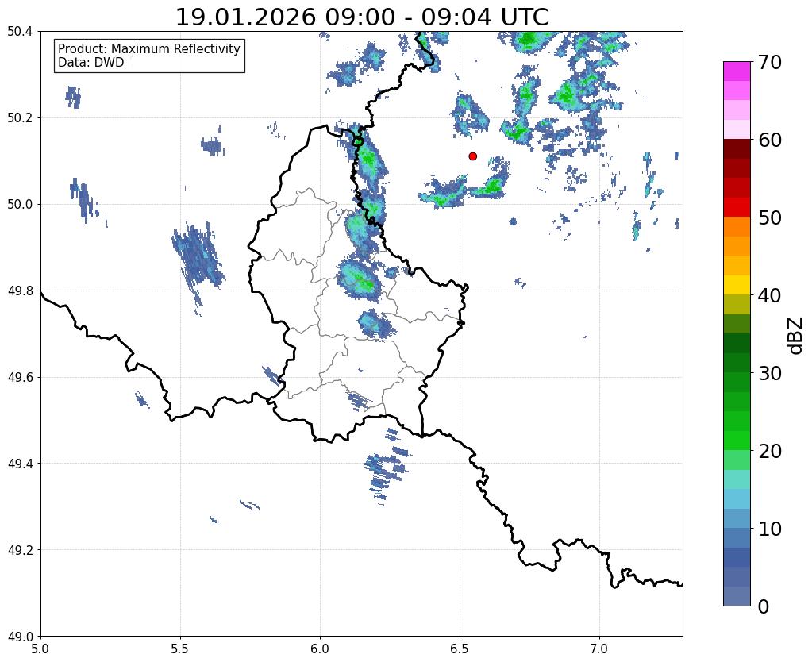Screen dimensions: 812x662
Task: Click the y-axis label 49.4
Action: (20, 464)
